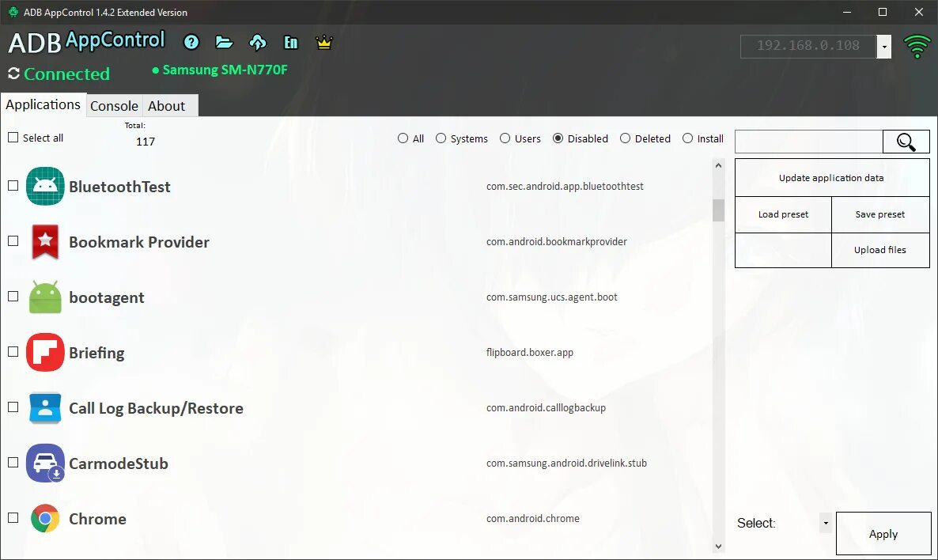Open the help question mark icon
This screenshot has width=938, height=560.
(191, 42)
